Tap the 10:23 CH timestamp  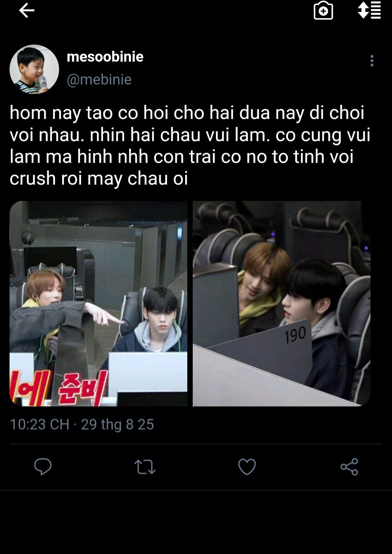(40, 424)
